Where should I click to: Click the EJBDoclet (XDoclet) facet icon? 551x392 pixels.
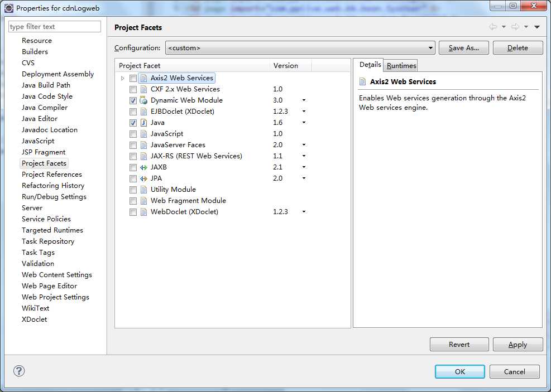pos(143,112)
